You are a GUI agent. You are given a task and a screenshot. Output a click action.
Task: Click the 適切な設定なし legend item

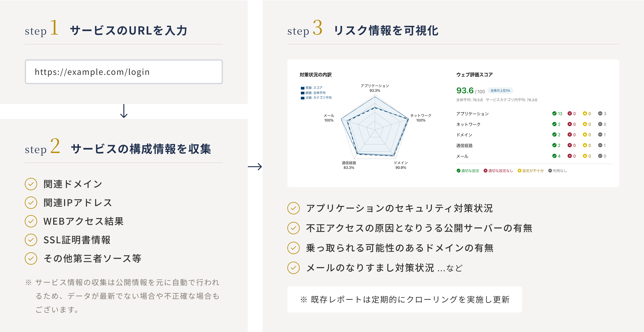tap(498, 171)
